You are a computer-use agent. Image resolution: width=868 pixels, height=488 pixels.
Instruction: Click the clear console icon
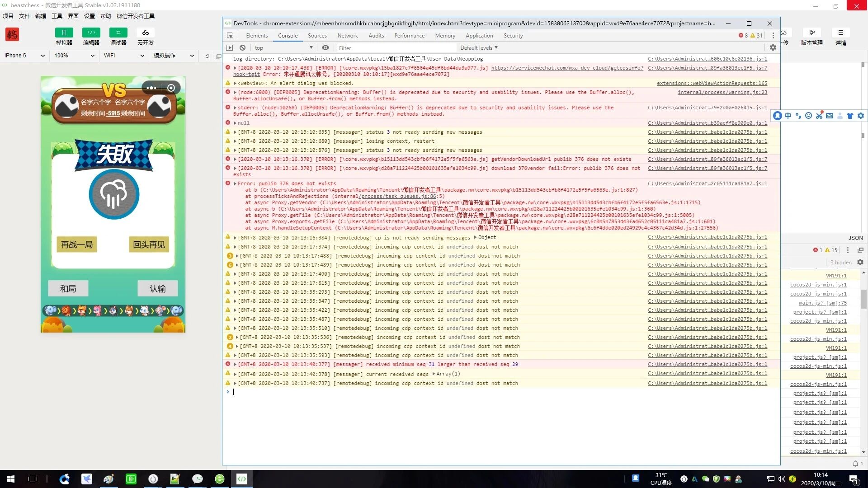click(x=243, y=48)
